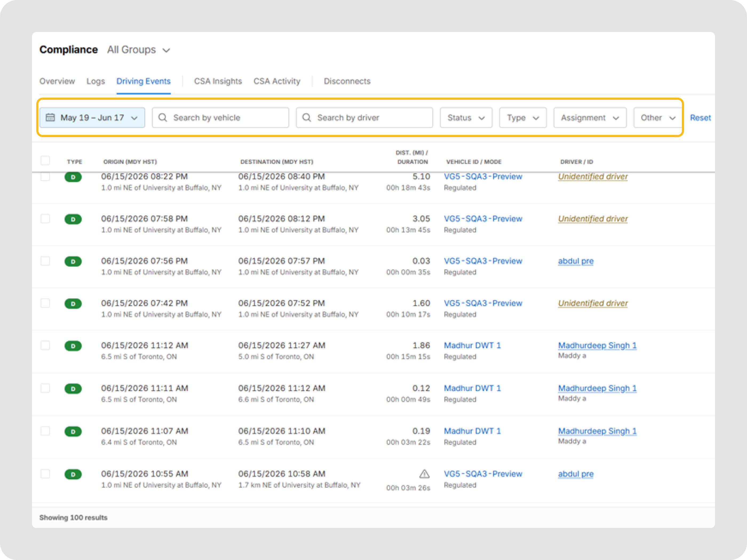Click the D badge in 07:56 PM row
747x560 pixels.
[x=73, y=262]
